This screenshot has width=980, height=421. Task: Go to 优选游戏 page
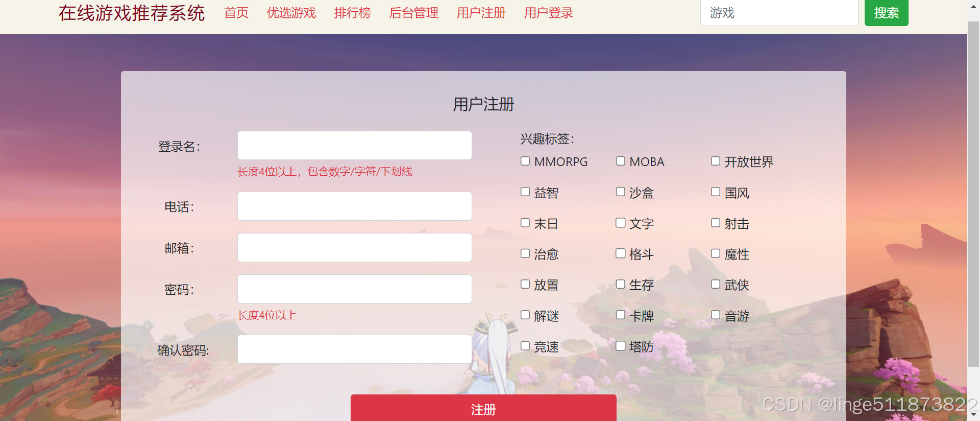pos(291,13)
